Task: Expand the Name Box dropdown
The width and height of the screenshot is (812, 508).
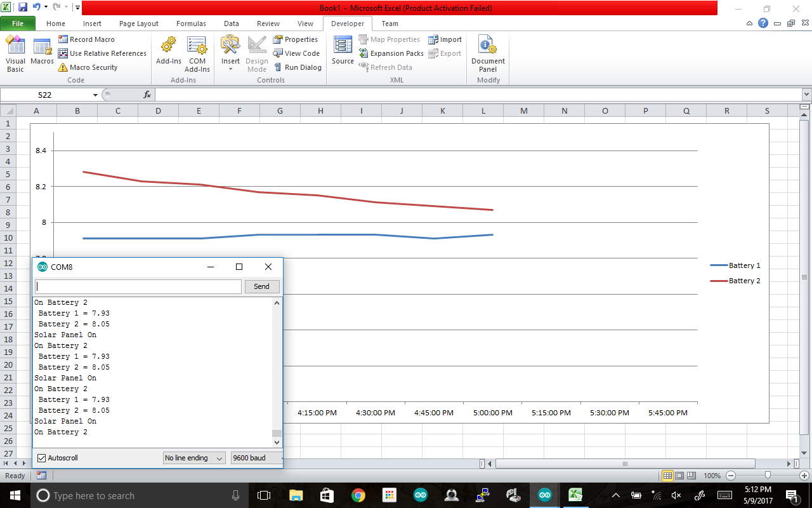Action: [x=95, y=95]
